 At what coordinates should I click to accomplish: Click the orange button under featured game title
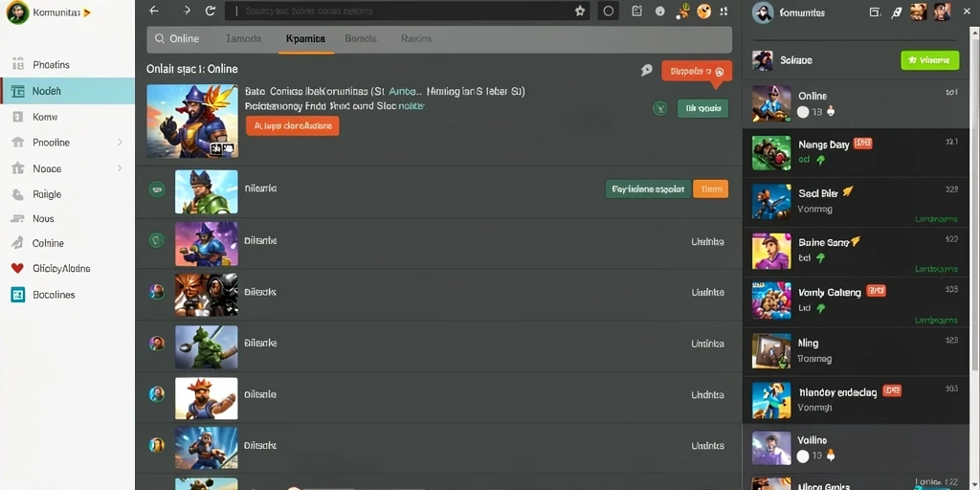pyautogui.click(x=293, y=125)
